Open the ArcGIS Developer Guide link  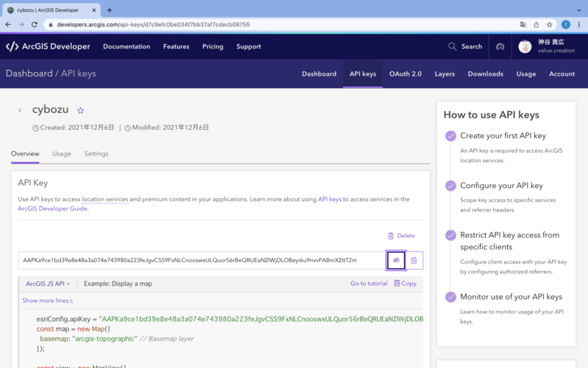[53, 209]
